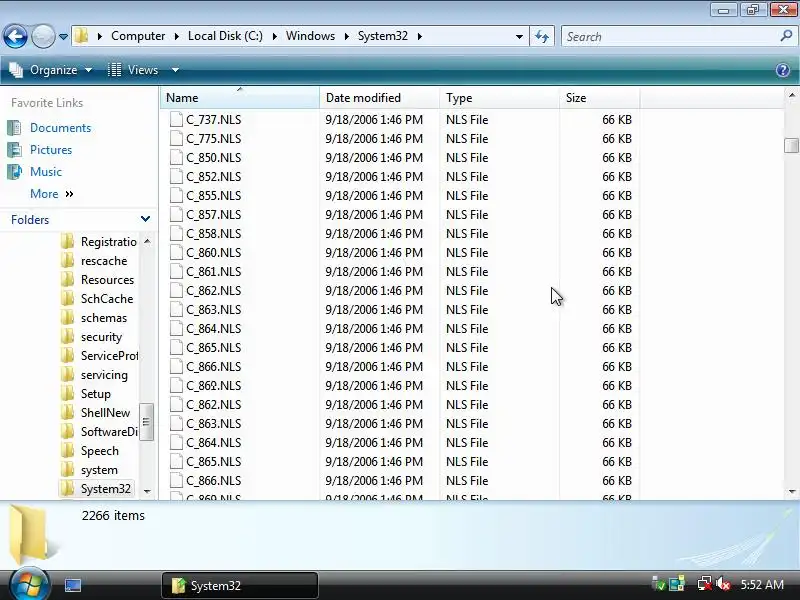Screen dimensions: 800x600
Task: Click the magnifier icon in Search box
Action: tap(786, 36)
